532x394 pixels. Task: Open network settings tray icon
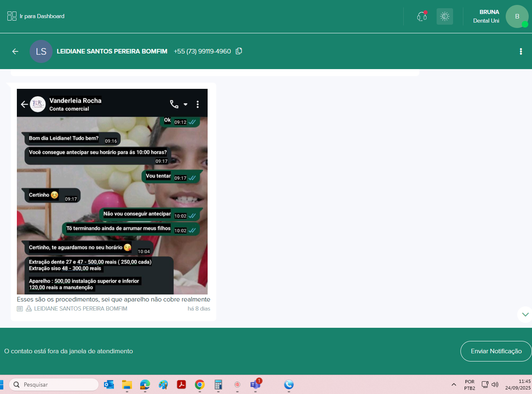(x=485, y=385)
